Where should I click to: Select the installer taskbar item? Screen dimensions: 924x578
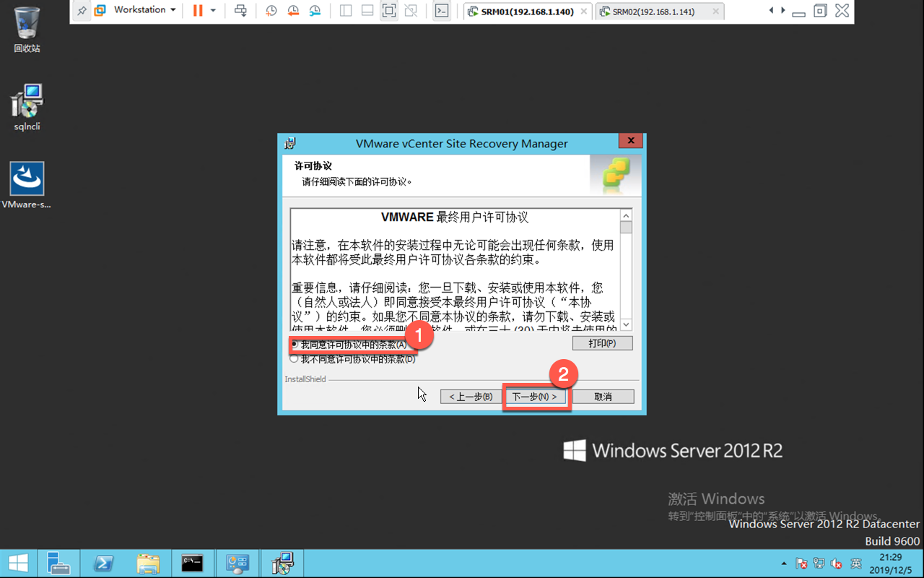[x=282, y=564]
